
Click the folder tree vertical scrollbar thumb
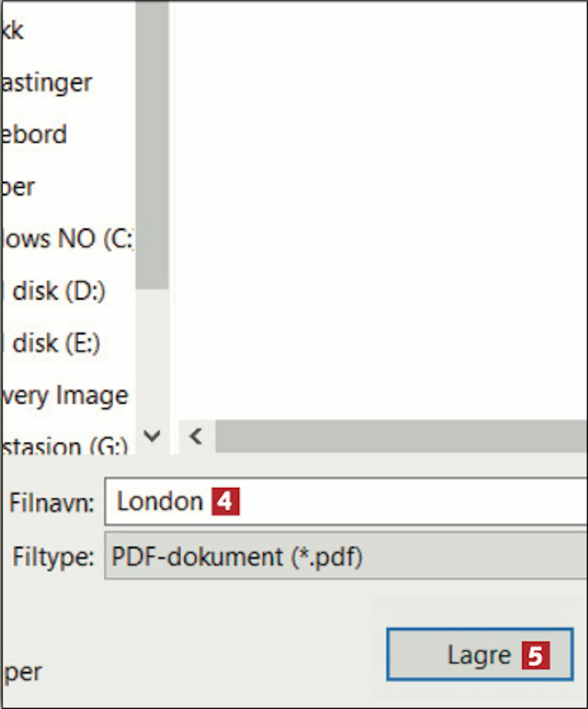click(152, 145)
